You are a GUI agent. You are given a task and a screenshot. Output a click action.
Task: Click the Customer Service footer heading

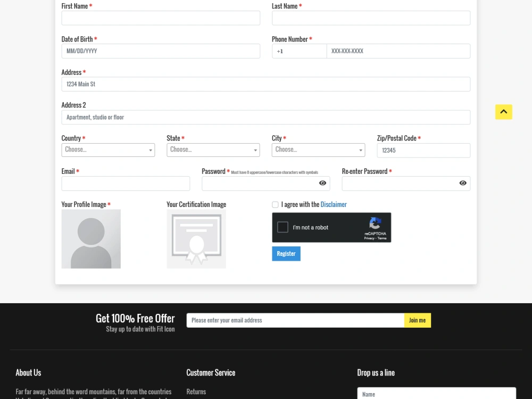click(x=211, y=372)
